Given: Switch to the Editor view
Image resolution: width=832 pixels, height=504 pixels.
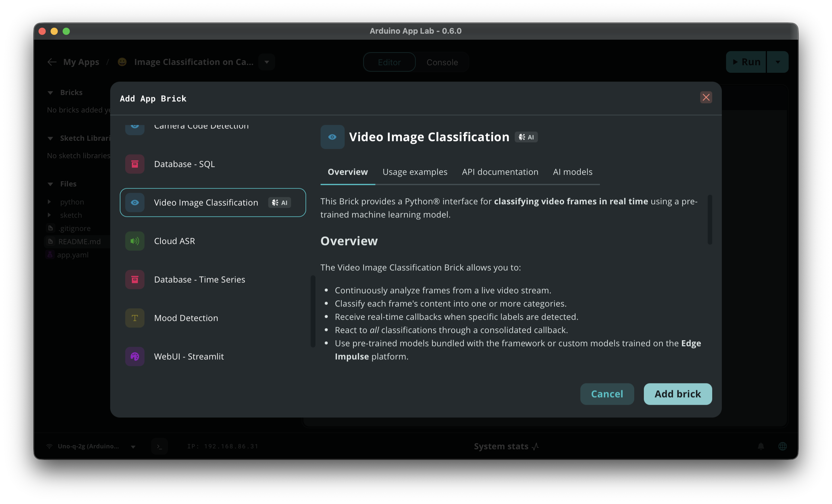Looking at the screenshot, I should pyautogui.click(x=389, y=62).
